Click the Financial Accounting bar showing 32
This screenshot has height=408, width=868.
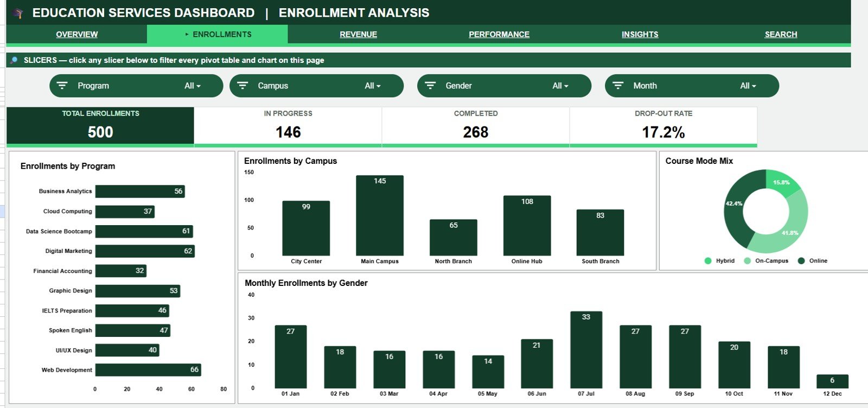(x=121, y=271)
